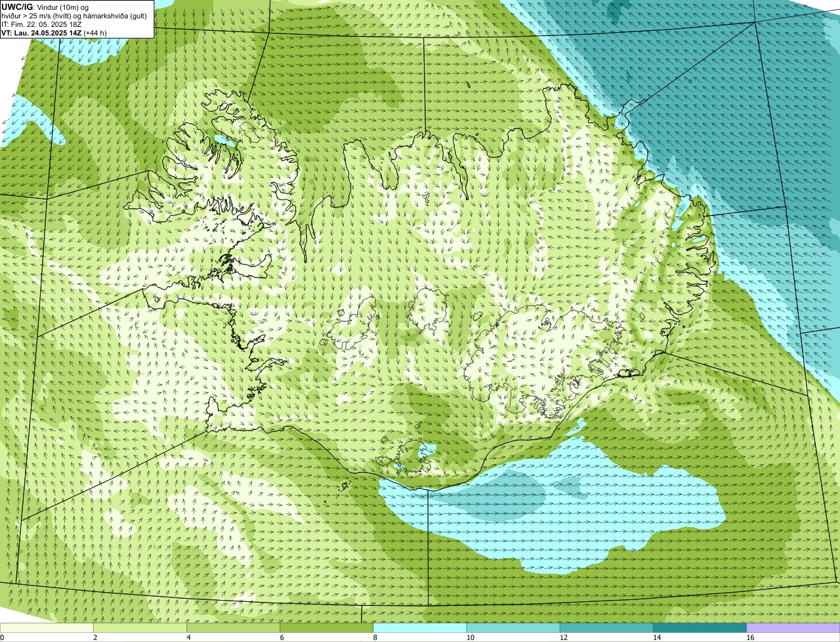Click the dark teal 14–16 legend swatch
840x642 pixels.
pyautogui.click(x=700, y=628)
